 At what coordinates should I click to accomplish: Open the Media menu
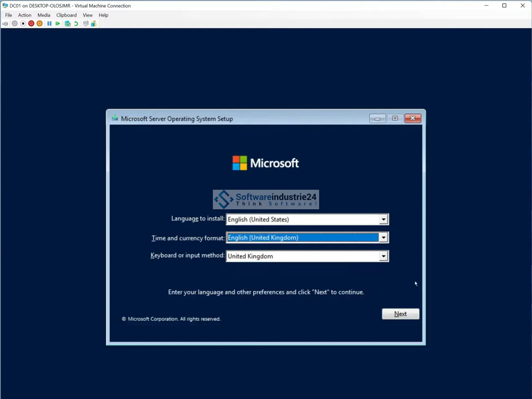(44, 15)
